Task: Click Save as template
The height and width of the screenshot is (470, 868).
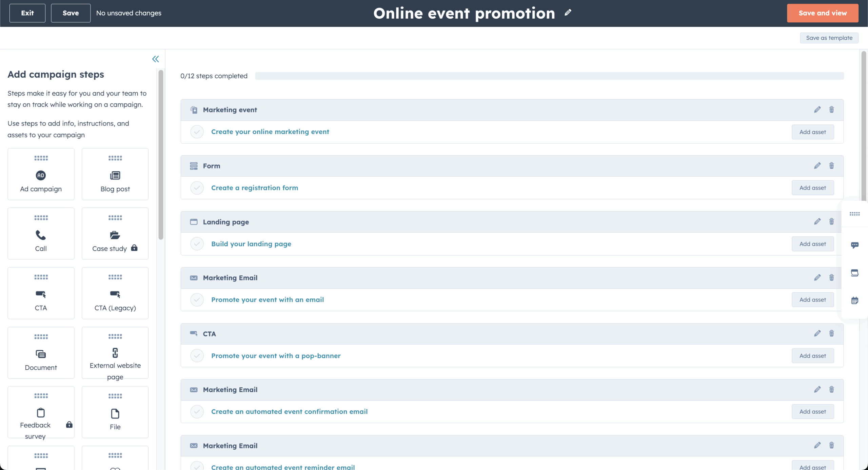Action: point(829,38)
